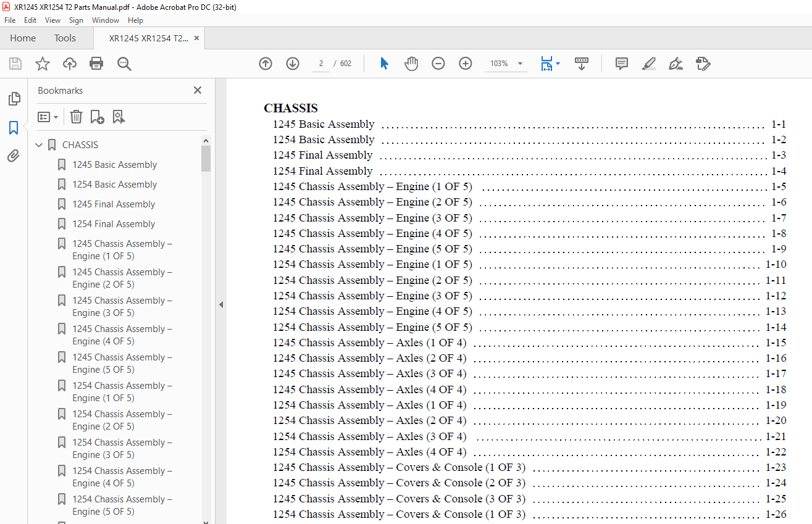The image size is (812, 524).
Task: Find the current bookmark icon
Action: (x=119, y=117)
